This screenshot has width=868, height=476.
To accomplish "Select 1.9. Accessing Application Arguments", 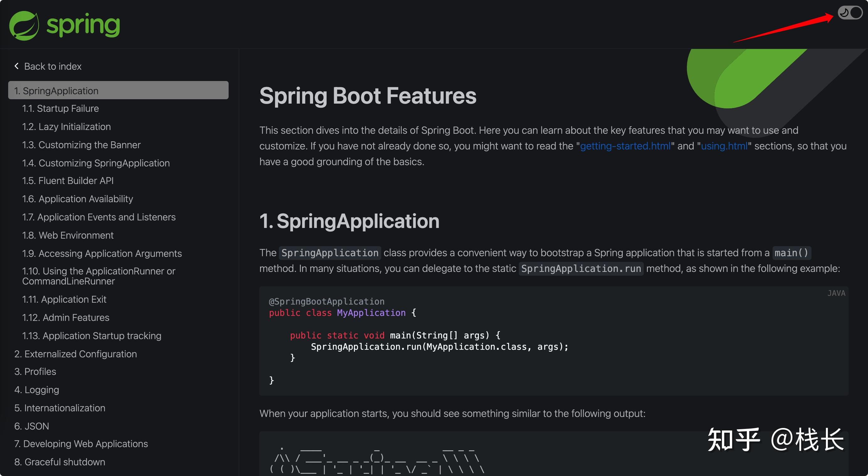I will pyautogui.click(x=102, y=253).
